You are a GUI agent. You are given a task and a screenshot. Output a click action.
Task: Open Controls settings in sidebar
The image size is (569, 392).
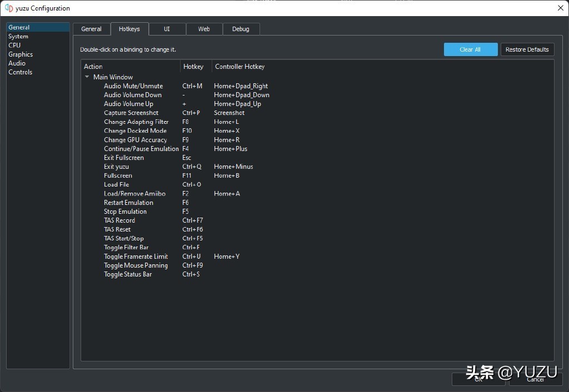38,72
